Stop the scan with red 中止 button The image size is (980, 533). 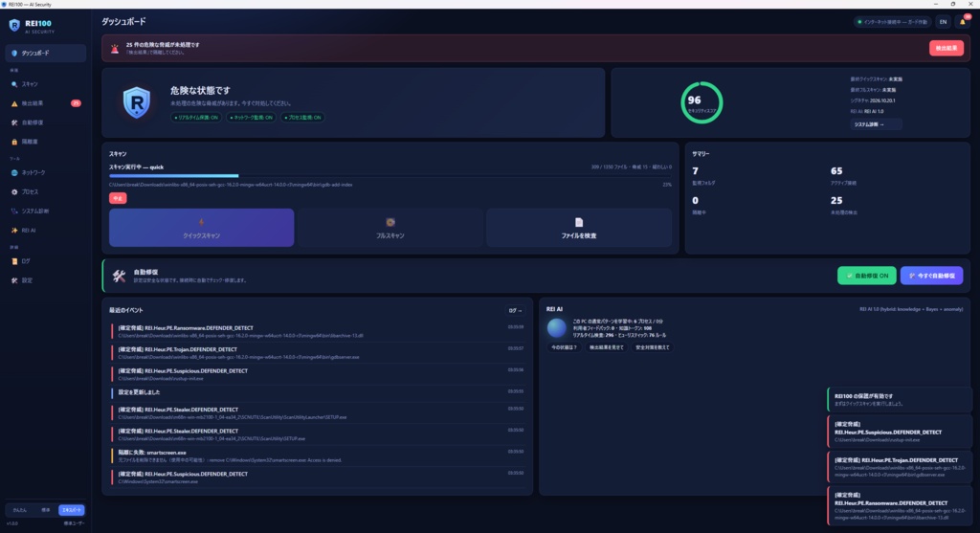point(118,198)
